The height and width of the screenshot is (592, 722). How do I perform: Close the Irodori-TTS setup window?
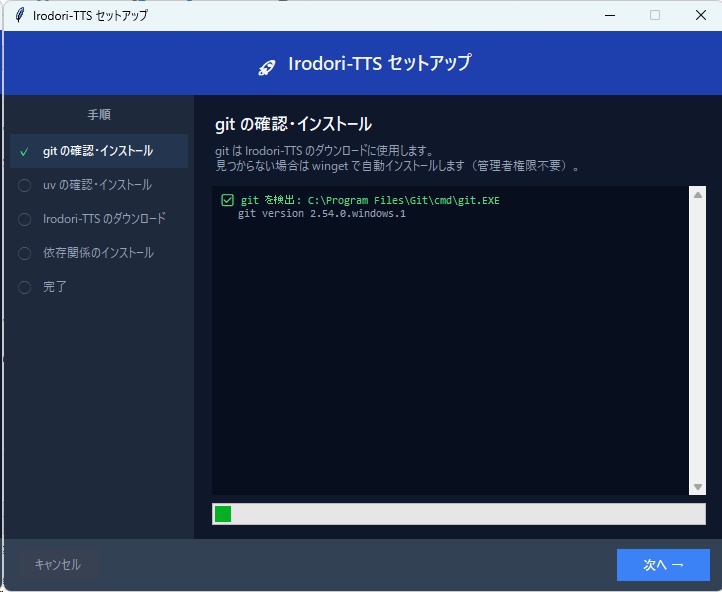pos(700,15)
